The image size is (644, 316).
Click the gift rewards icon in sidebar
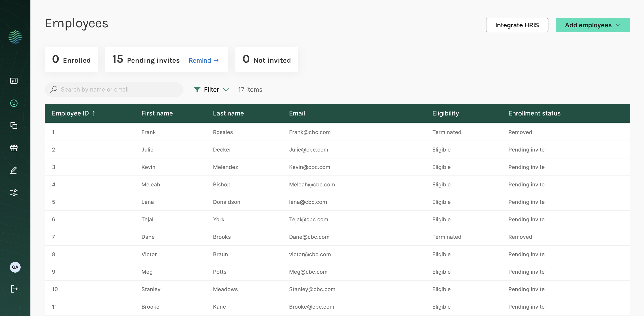tap(14, 148)
